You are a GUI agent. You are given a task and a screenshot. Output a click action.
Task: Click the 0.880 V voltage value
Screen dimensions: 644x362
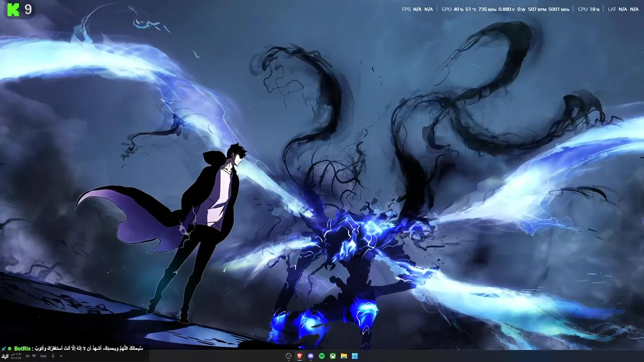pos(507,9)
